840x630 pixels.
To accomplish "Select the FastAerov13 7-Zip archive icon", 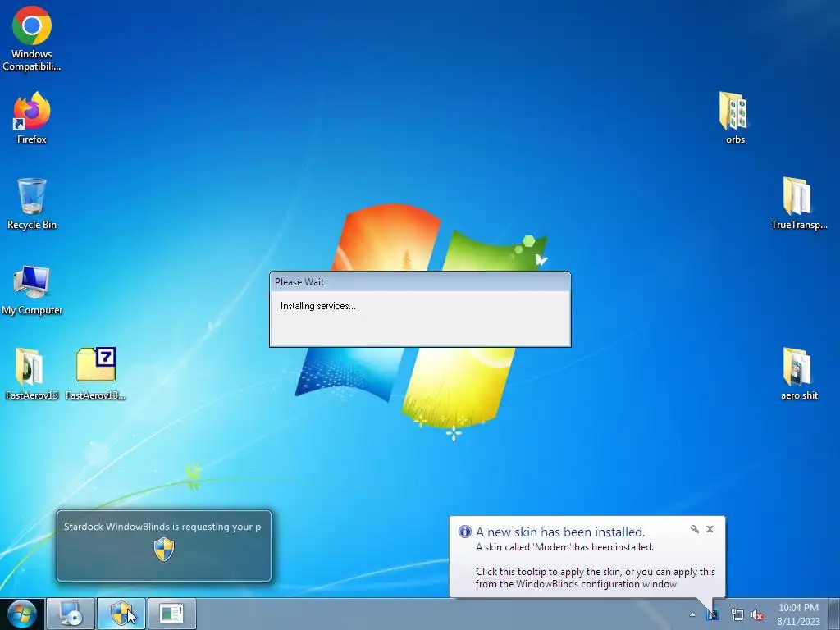I will point(96,373).
